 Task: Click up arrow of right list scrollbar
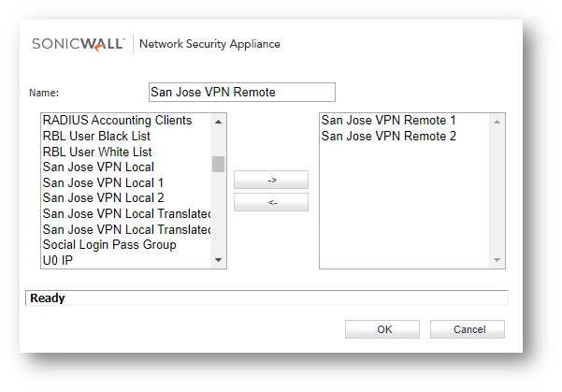tap(497, 121)
